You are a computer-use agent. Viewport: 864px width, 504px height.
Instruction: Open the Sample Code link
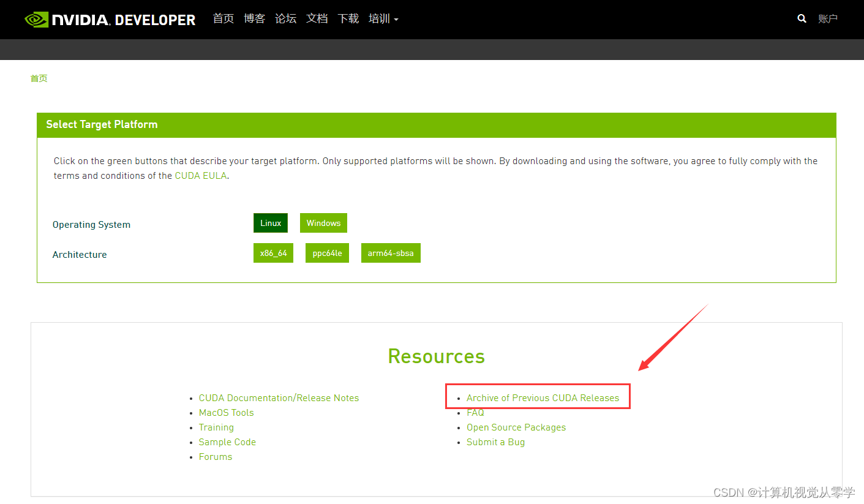[x=227, y=442]
